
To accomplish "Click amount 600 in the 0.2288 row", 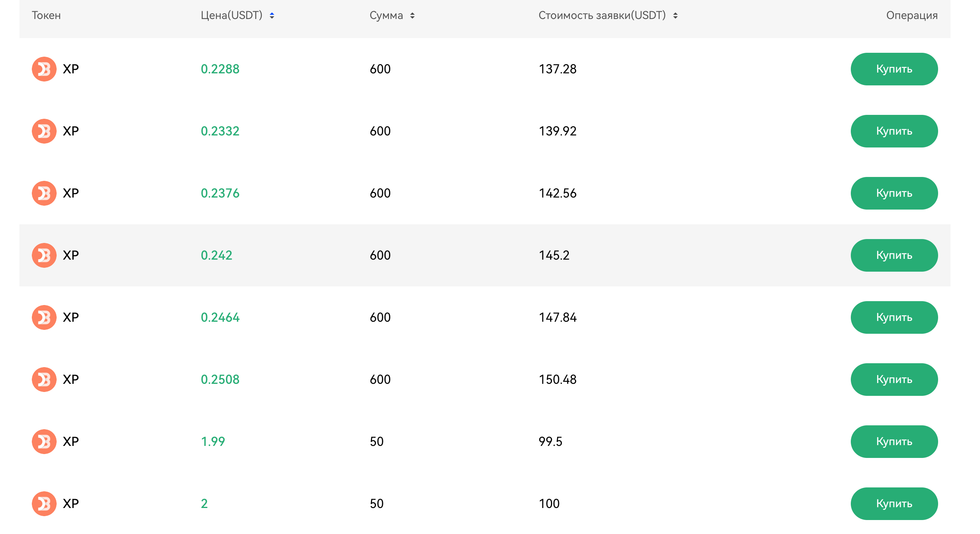I will pyautogui.click(x=380, y=69).
